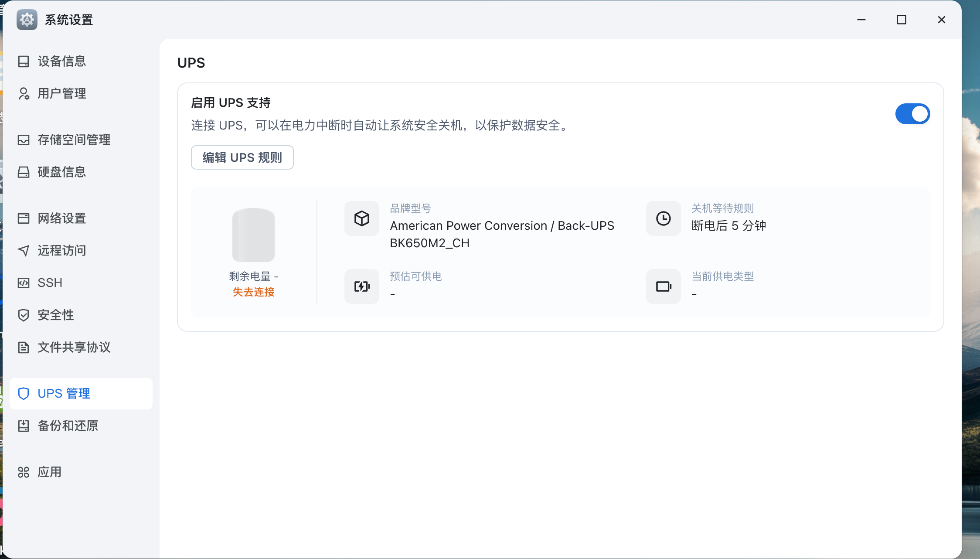Image resolution: width=980 pixels, height=559 pixels.
Task: Click the American Power Conversion model text
Action: [x=502, y=234]
